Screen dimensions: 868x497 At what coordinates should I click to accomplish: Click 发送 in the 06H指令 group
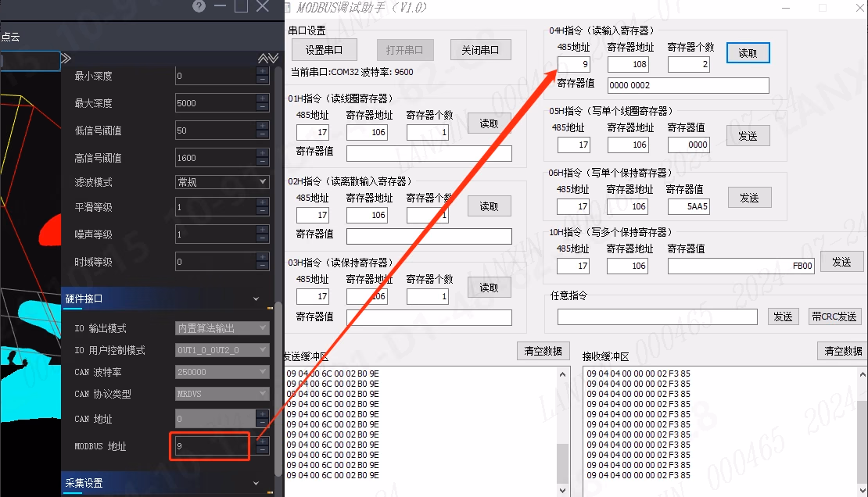click(x=750, y=198)
